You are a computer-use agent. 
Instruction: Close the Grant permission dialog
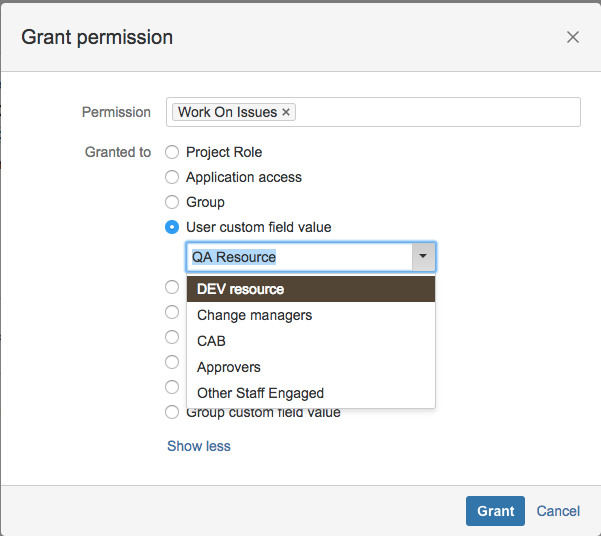click(x=573, y=37)
